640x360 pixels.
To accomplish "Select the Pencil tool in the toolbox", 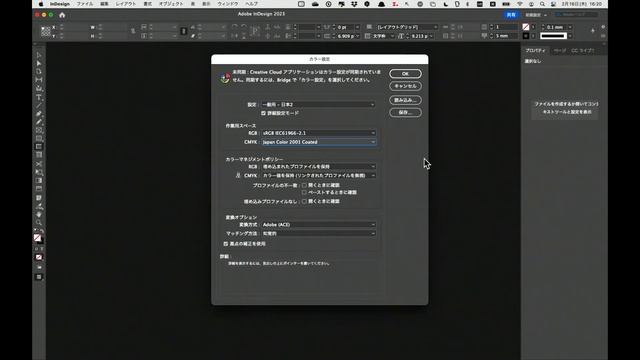I will [x=39, y=122].
